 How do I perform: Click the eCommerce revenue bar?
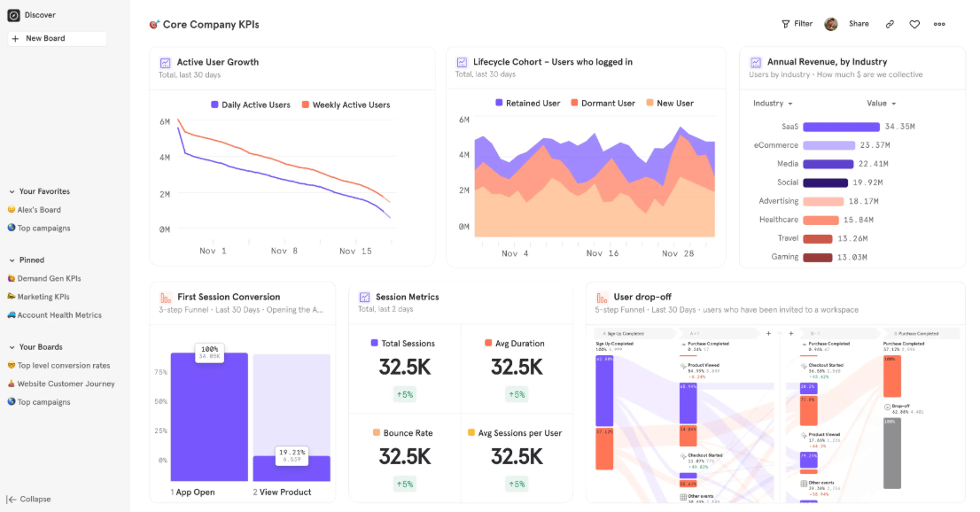pyautogui.click(x=828, y=145)
